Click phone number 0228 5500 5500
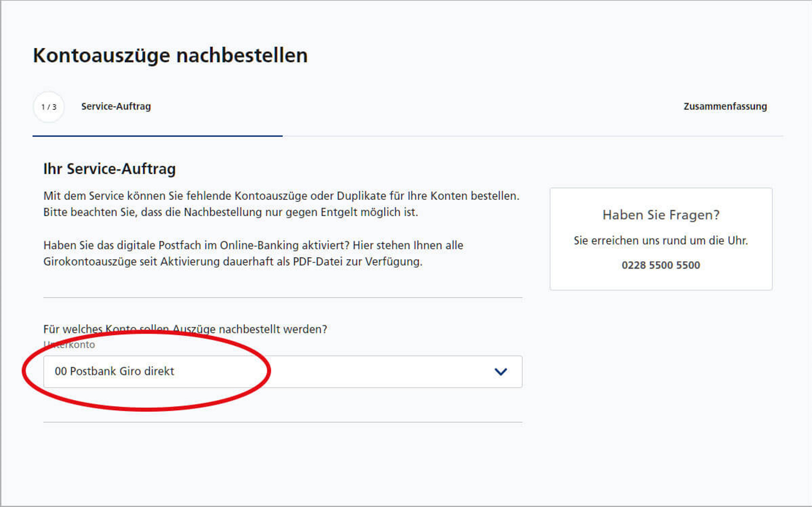812x507 pixels. point(660,265)
